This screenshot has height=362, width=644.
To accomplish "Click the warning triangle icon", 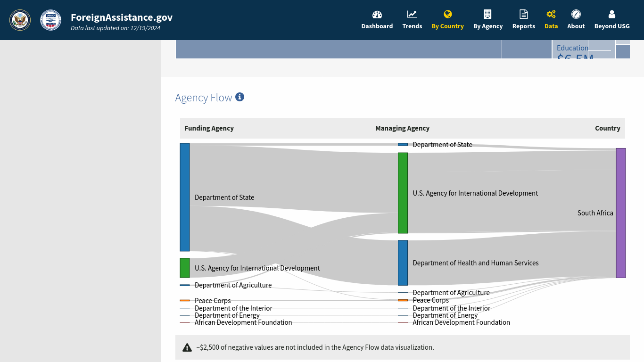I will (187, 347).
